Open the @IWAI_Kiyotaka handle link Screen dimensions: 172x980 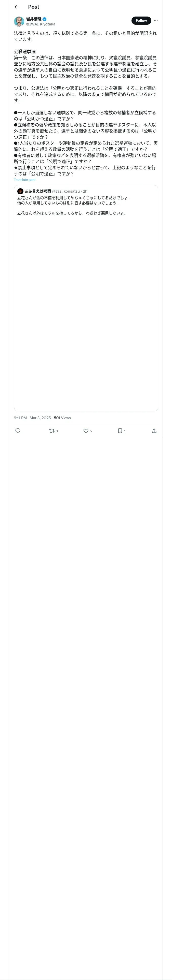pyautogui.click(x=41, y=24)
